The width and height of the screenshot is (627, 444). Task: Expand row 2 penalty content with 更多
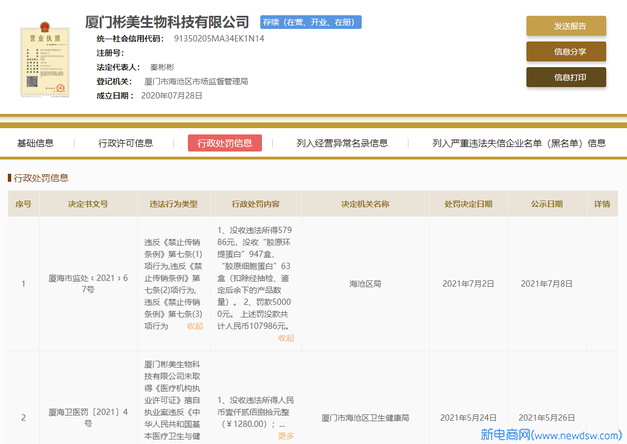click(286, 436)
